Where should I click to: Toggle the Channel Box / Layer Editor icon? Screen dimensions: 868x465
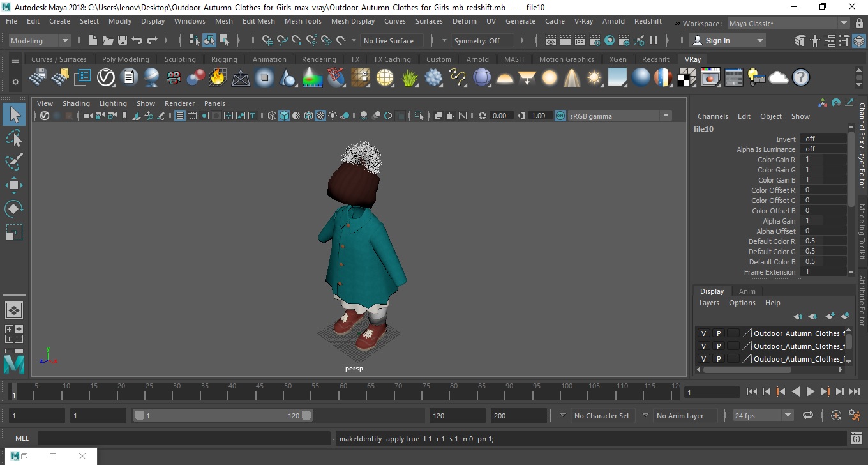(x=859, y=40)
